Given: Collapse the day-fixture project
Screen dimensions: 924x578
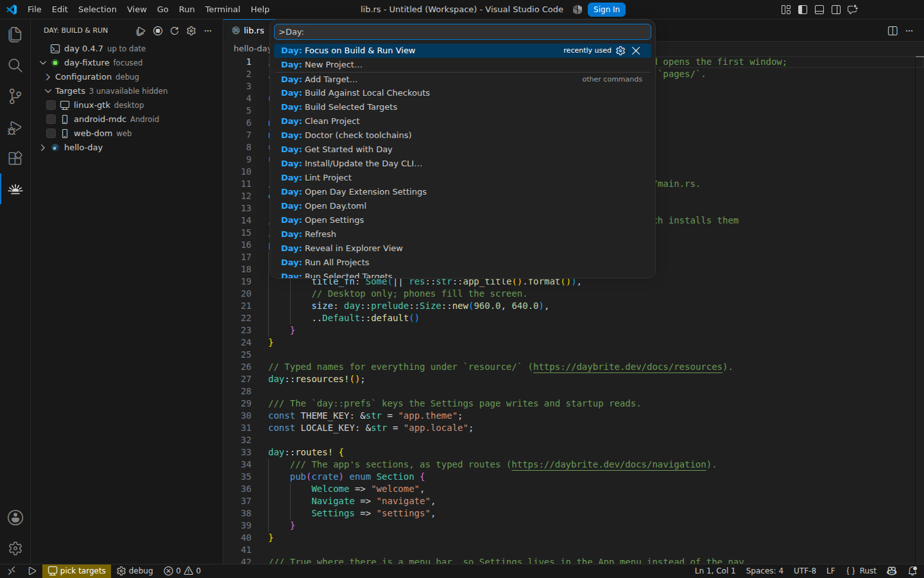Looking at the screenshot, I should 43,63.
